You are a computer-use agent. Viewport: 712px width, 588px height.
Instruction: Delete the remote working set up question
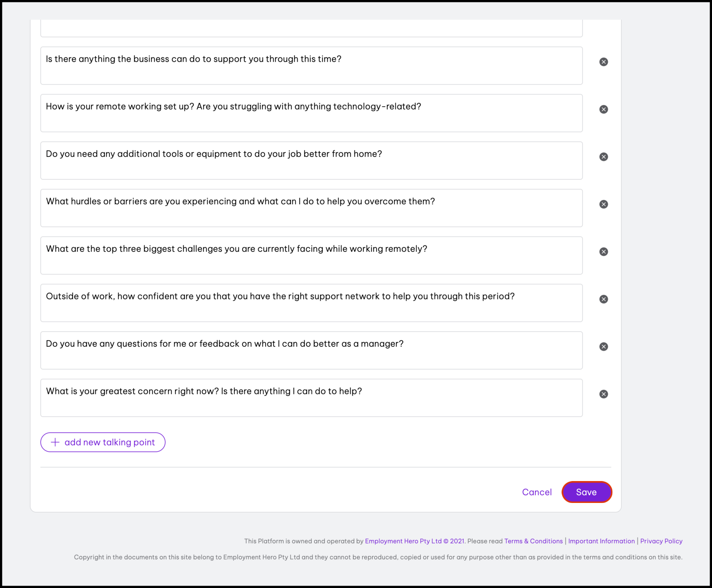point(603,109)
